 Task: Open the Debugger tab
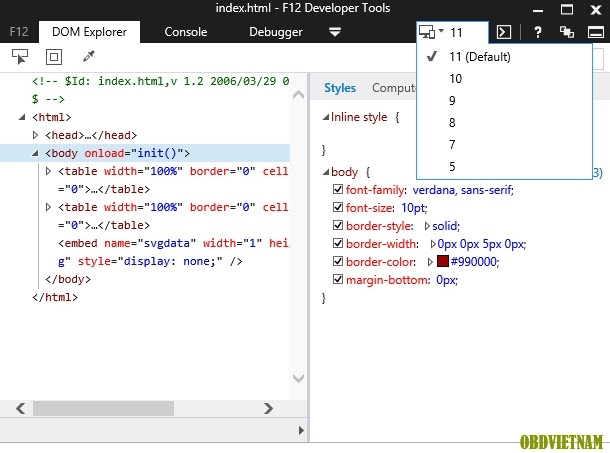(275, 32)
